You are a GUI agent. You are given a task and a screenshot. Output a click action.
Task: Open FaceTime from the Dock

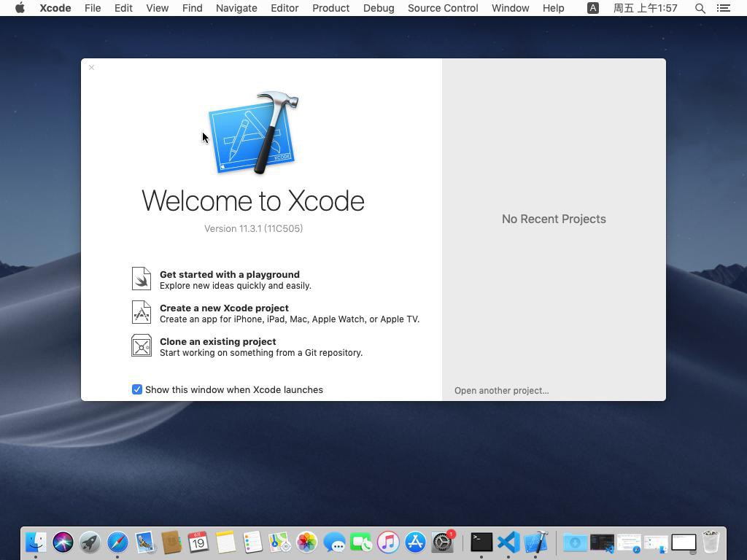361,542
